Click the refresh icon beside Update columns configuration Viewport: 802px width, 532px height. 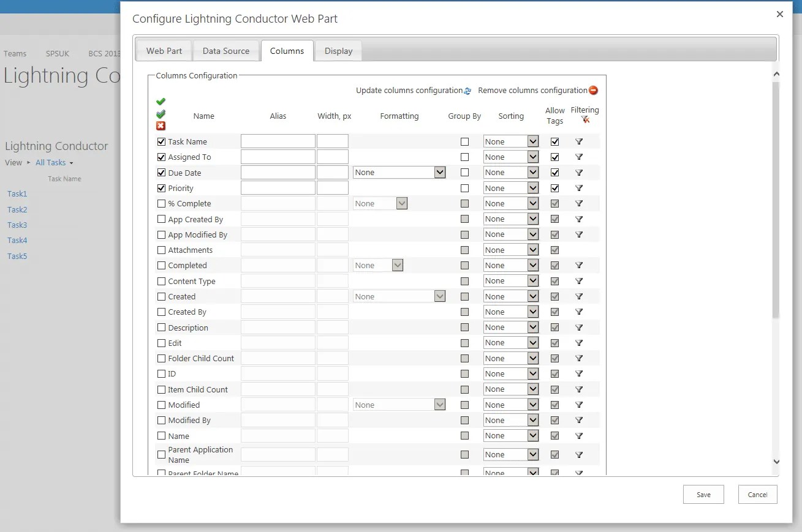click(467, 91)
